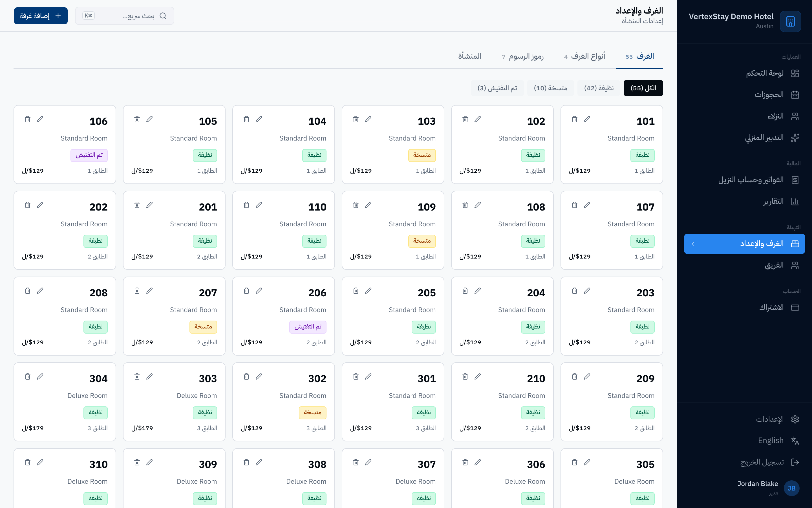Open التدبير المنزلي housekeeping page
This screenshot has height=508, width=812.
point(744,138)
